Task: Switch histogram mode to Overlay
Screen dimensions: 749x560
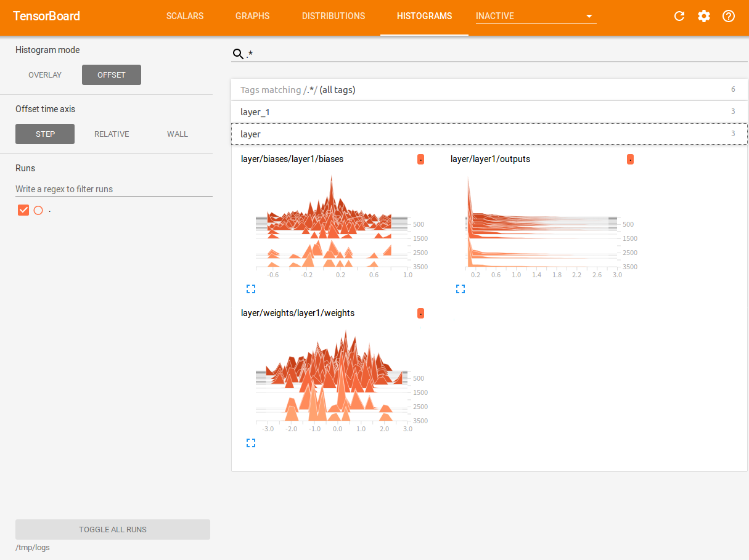Action: click(x=45, y=75)
